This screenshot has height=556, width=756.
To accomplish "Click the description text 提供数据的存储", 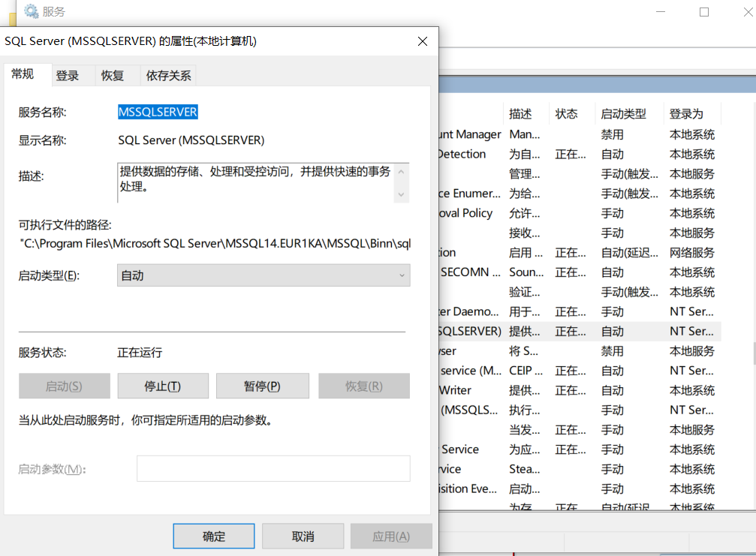I will pos(255,179).
